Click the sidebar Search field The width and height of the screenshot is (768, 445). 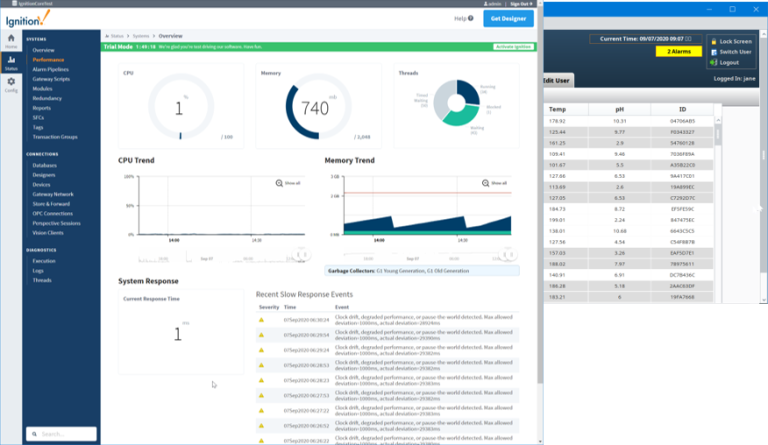tap(61, 434)
